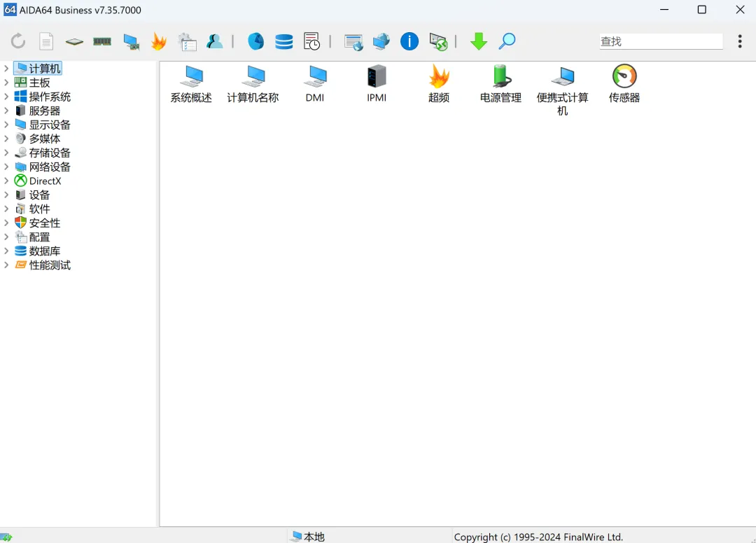This screenshot has width=756, height=543.
Task: Click the Refresh toolbar icon
Action: [x=18, y=41]
